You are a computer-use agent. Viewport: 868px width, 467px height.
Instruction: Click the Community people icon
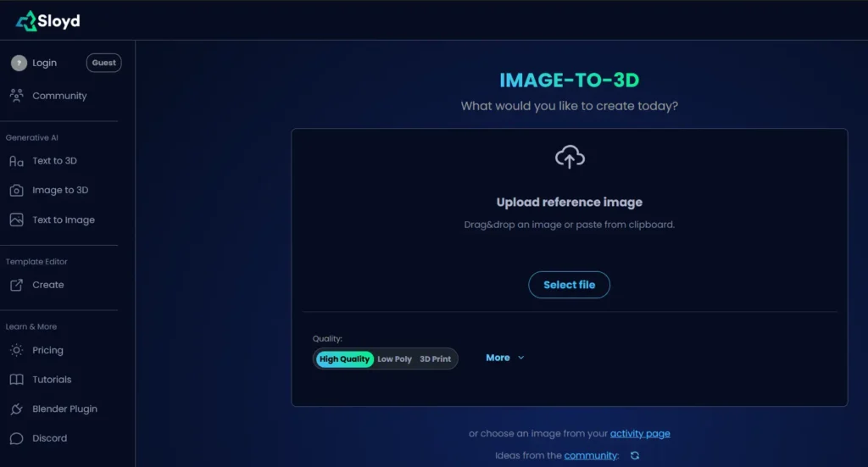[x=17, y=96]
